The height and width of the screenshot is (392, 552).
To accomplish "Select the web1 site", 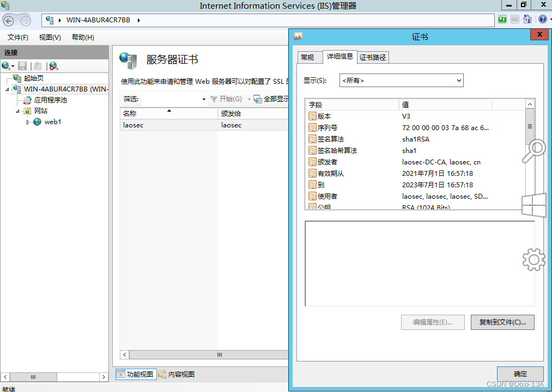I will click(x=53, y=122).
